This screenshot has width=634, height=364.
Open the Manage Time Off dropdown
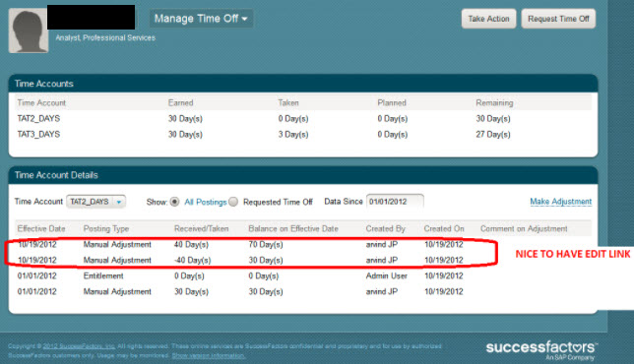(x=201, y=19)
